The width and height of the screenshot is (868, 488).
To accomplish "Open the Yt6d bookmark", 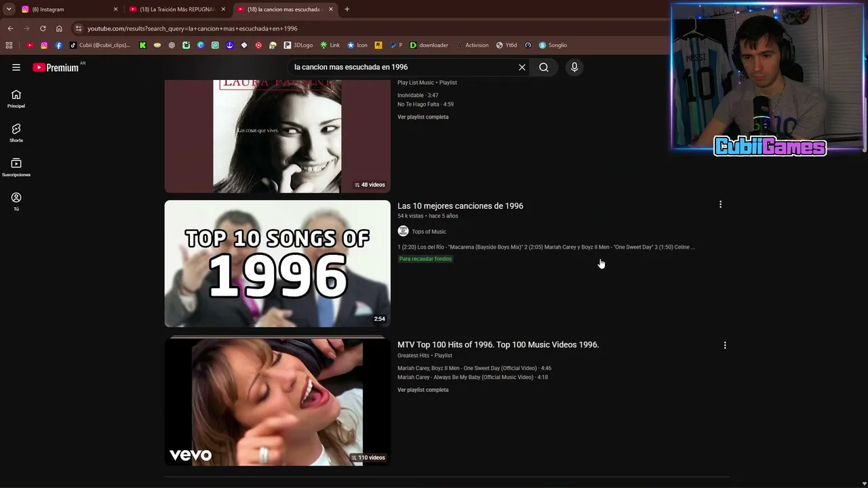I will coord(507,45).
